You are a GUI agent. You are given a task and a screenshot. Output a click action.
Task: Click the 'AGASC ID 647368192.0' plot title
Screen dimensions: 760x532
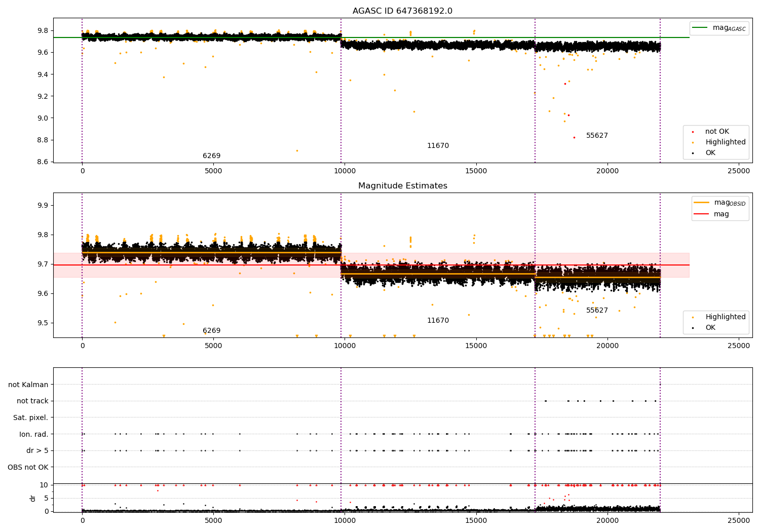(x=402, y=11)
